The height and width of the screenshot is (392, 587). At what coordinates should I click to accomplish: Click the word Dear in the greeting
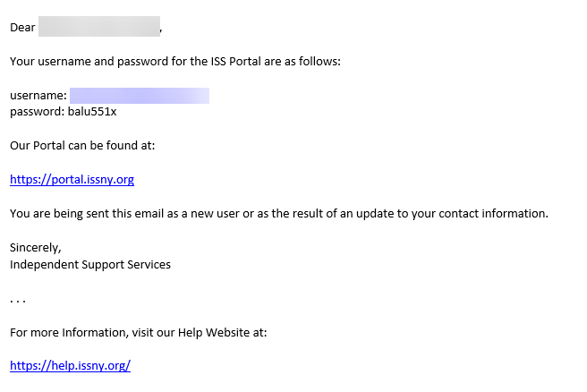22,28
